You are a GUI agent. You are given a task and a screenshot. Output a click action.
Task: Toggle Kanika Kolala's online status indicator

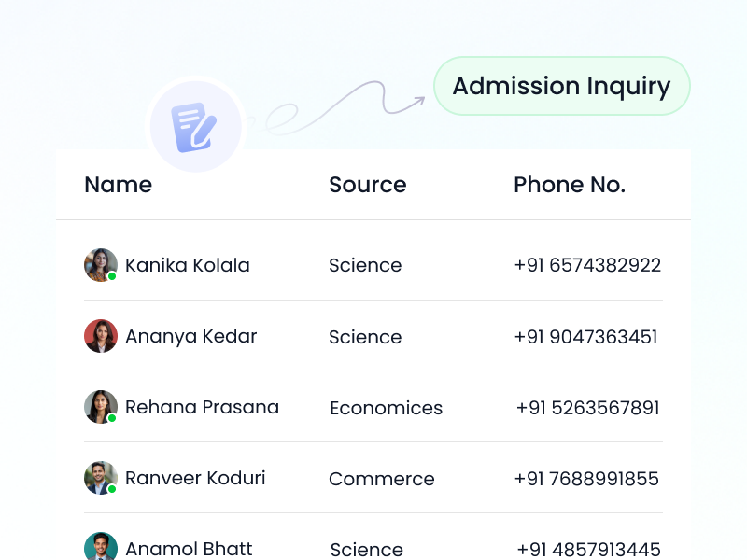(x=111, y=277)
